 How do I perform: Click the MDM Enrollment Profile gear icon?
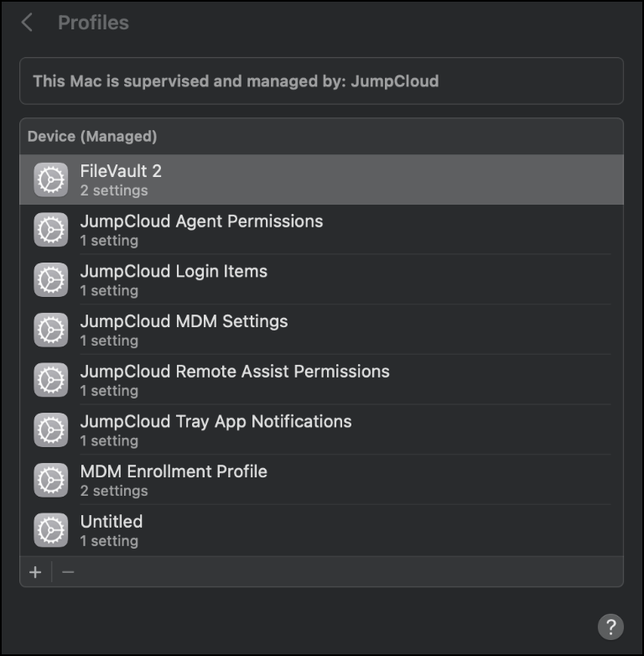point(51,480)
